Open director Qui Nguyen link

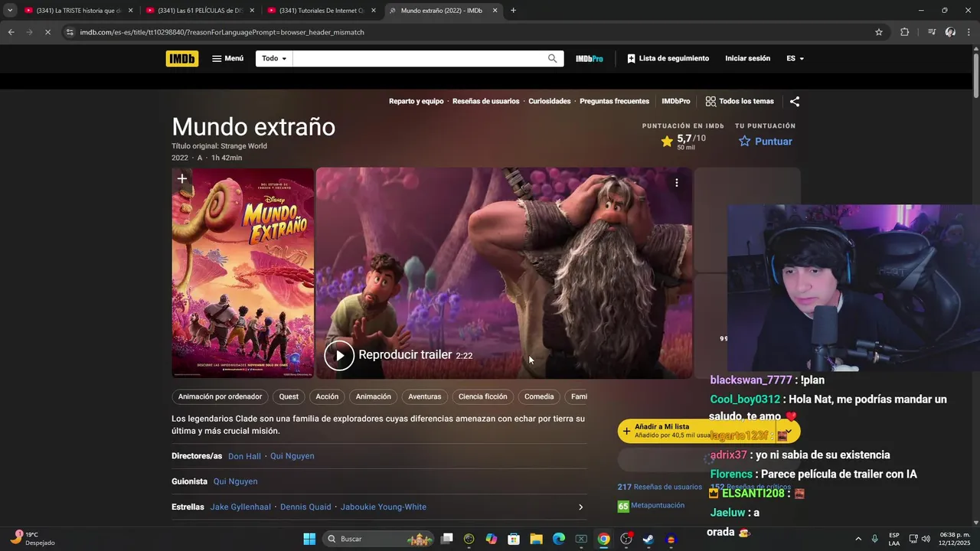point(292,456)
